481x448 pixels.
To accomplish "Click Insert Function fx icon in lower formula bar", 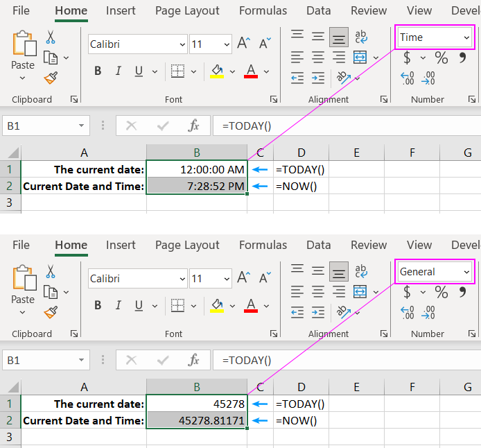I will click(x=194, y=360).
